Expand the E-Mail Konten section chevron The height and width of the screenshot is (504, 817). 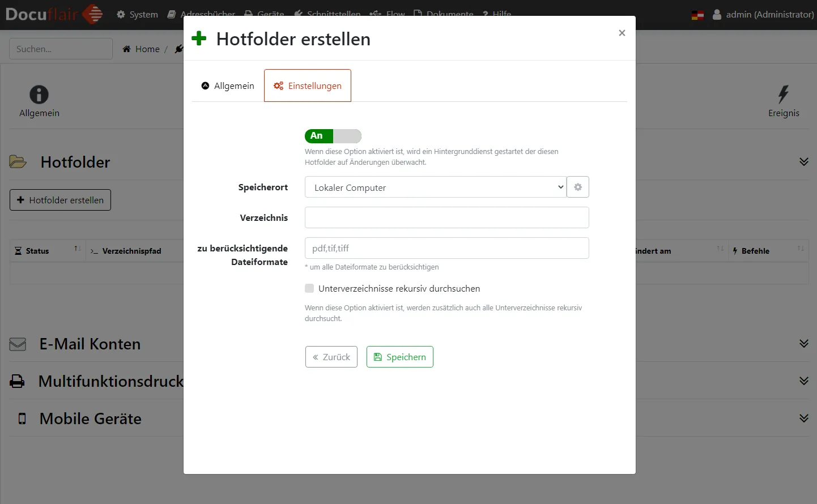pos(803,344)
